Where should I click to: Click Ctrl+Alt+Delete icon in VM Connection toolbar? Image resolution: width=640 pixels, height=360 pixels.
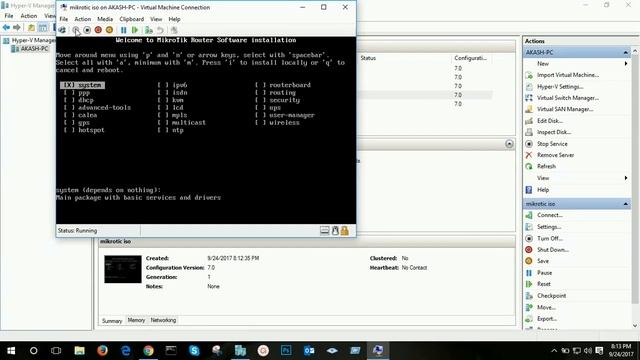pyautogui.click(x=62, y=30)
